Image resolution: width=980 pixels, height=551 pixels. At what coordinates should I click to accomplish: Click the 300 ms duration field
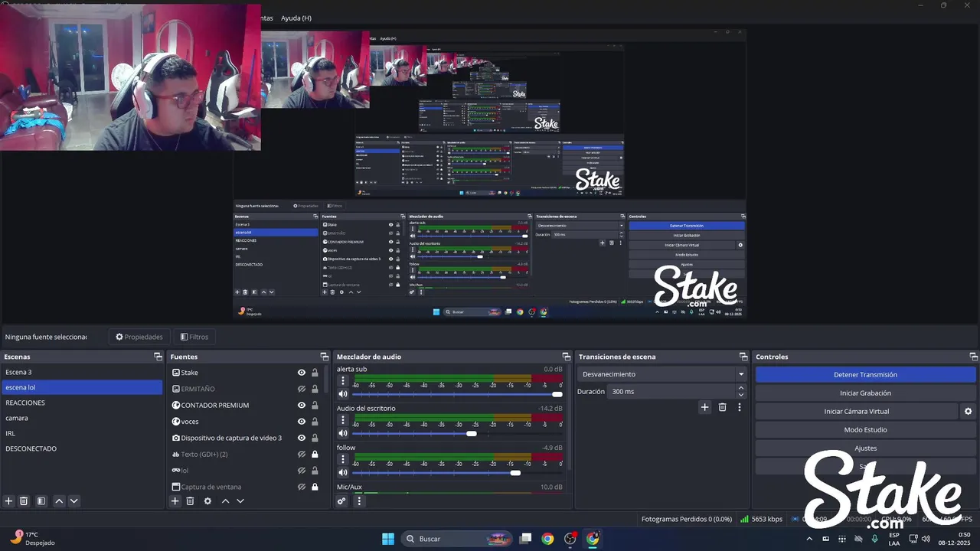672,392
